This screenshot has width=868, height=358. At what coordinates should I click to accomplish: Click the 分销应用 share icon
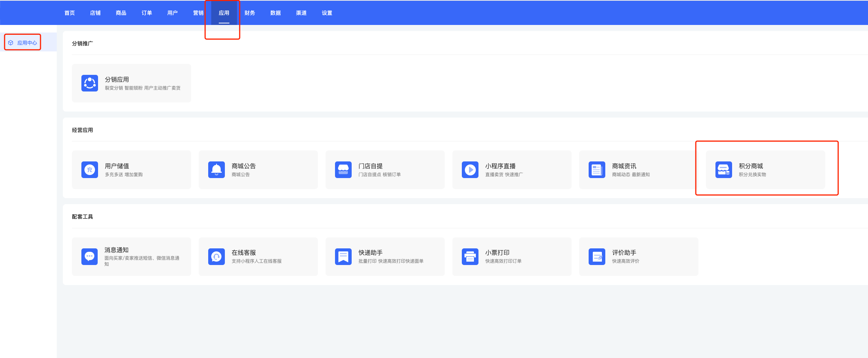[90, 83]
